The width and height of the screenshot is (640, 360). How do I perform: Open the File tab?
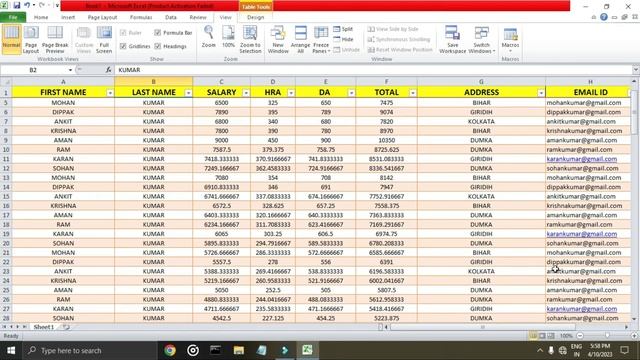point(13,17)
